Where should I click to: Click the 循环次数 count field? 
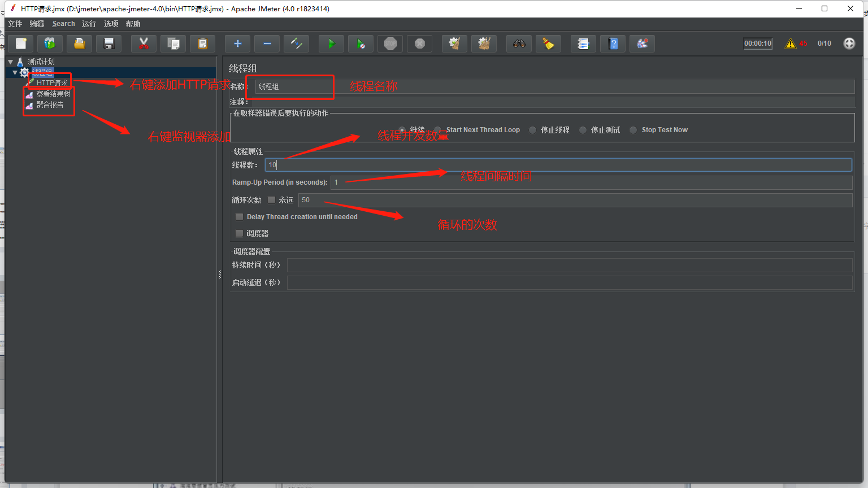(x=575, y=200)
